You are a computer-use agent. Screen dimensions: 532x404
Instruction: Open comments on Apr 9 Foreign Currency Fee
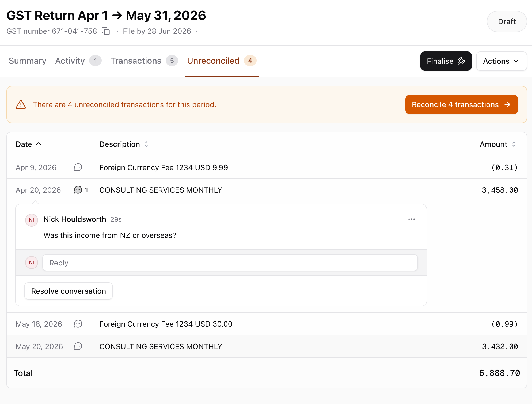[78, 167]
